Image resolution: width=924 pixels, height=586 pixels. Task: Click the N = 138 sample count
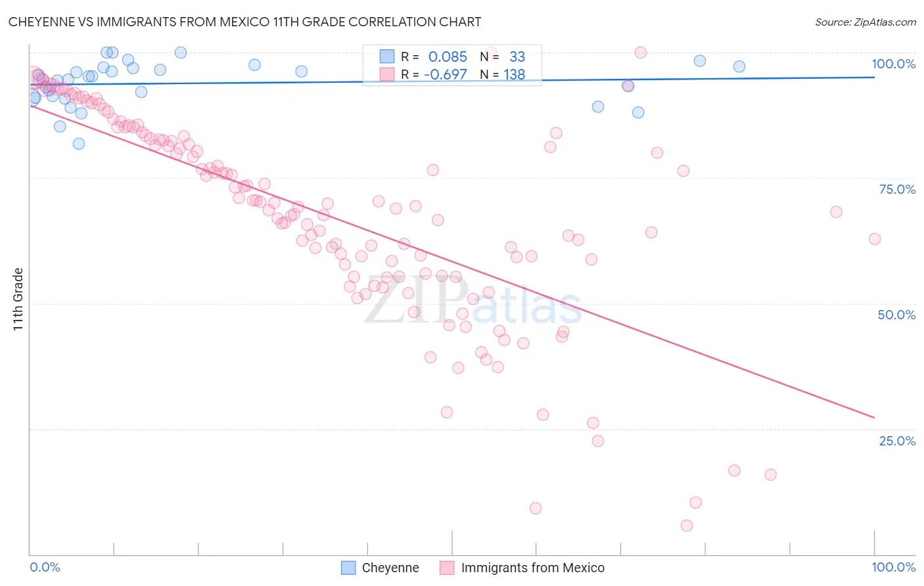(x=503, y=74)
